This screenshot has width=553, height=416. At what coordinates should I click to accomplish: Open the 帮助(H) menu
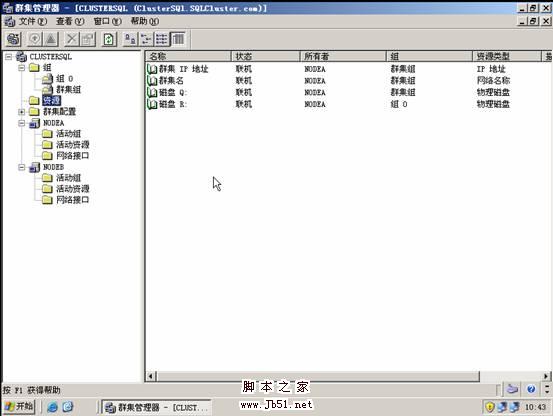click(145, 22)
